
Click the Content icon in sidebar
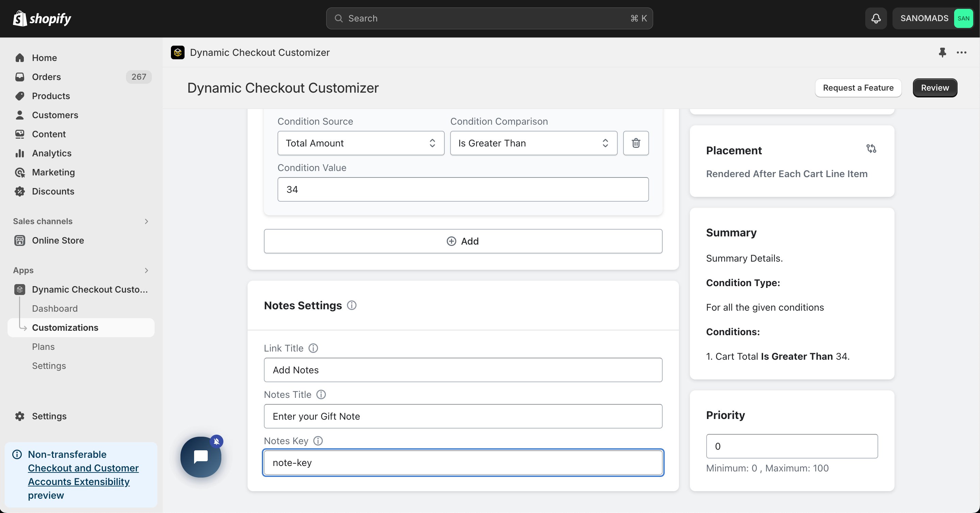pos(20,134)
